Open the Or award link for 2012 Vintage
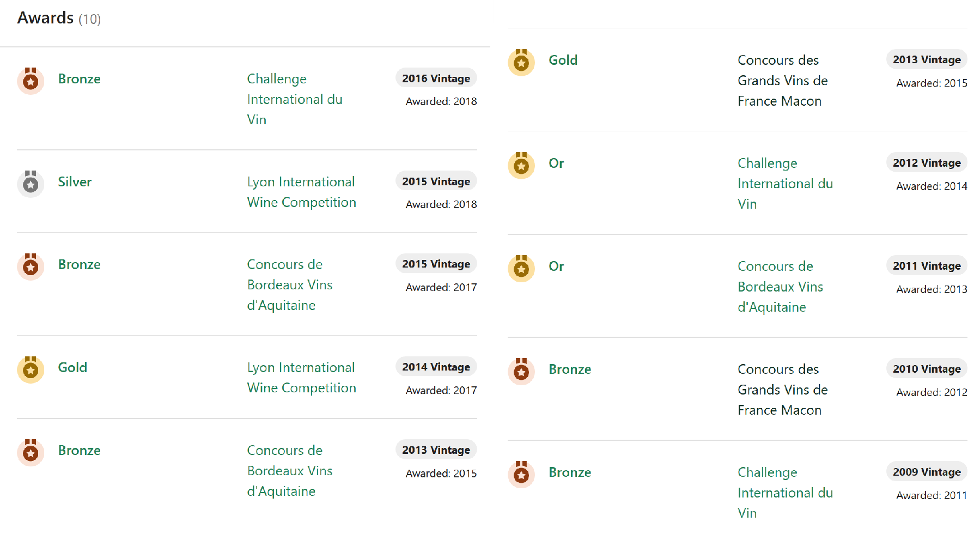980x534 pixels. (x=556, y=163)
